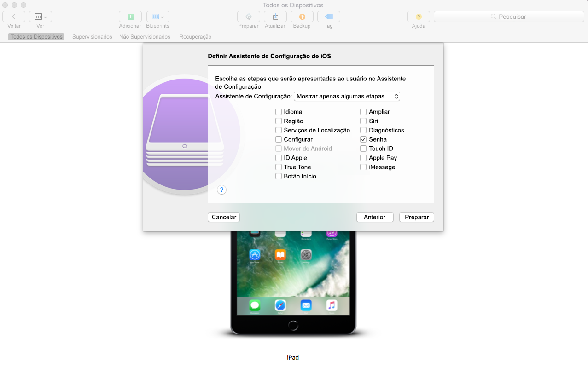The image size is (588, 379).
Task: Click the iPad home button
Action: point(293,325)
